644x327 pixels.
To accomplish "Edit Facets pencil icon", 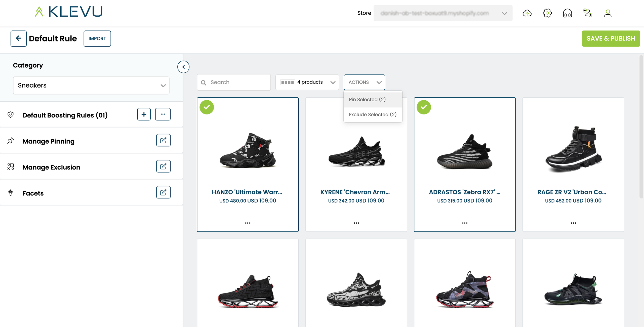I will (163, 192).
